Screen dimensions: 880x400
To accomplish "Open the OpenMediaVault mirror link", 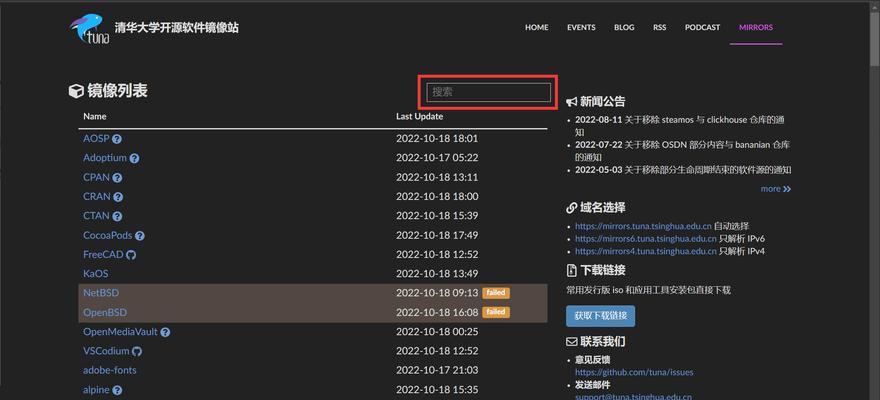I will click(121, 332).
